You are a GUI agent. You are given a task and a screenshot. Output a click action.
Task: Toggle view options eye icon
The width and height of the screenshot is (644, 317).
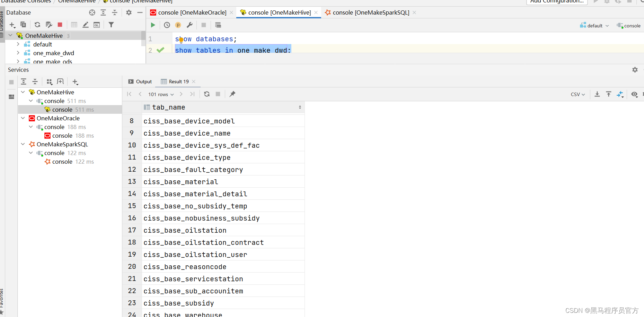coord(635,94)
